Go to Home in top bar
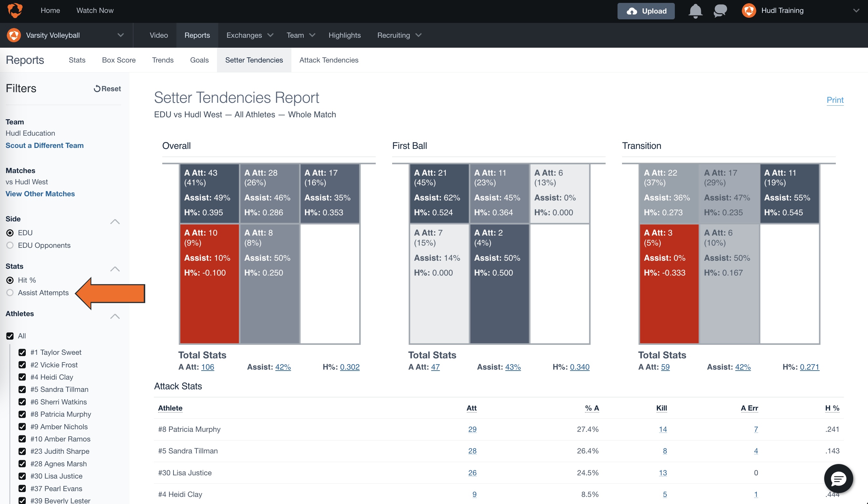This screenshot has width=868, height=504. click(50, 10)
